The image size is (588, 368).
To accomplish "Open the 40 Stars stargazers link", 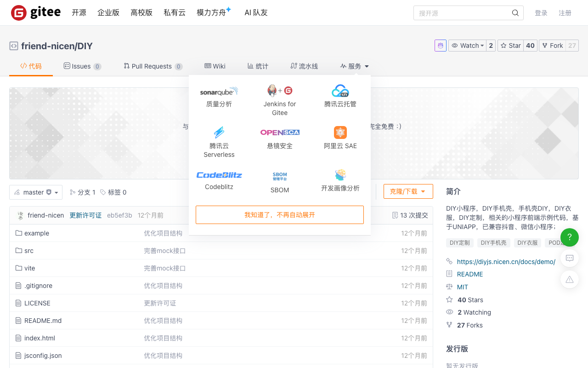I will coord(470,300).
